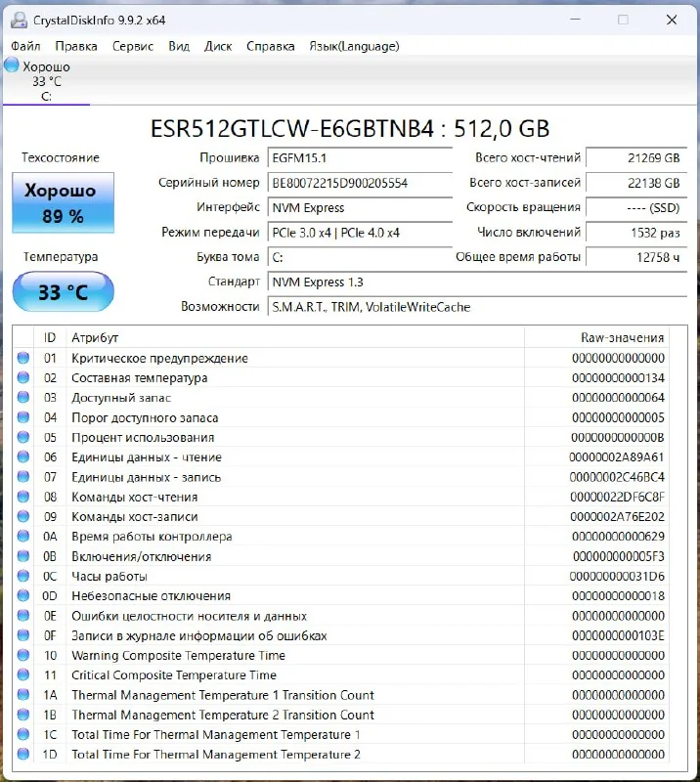
Task: Click status orb for 0B Включения/отключения
Action: coord(22,556)
